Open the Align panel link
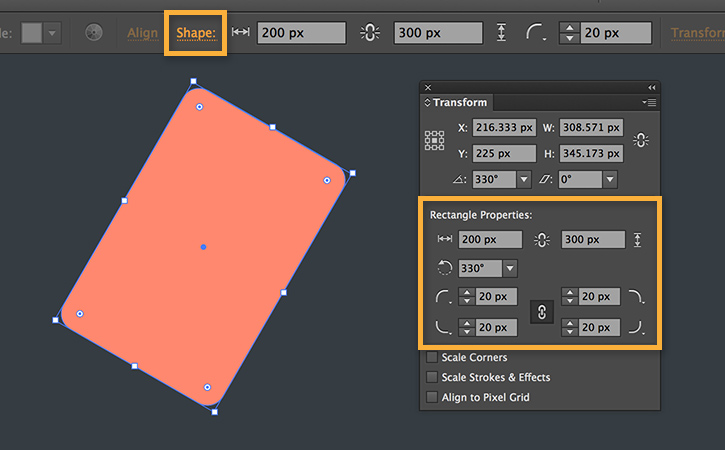Viewport: 725px width, 450px height. coord(143,33)
